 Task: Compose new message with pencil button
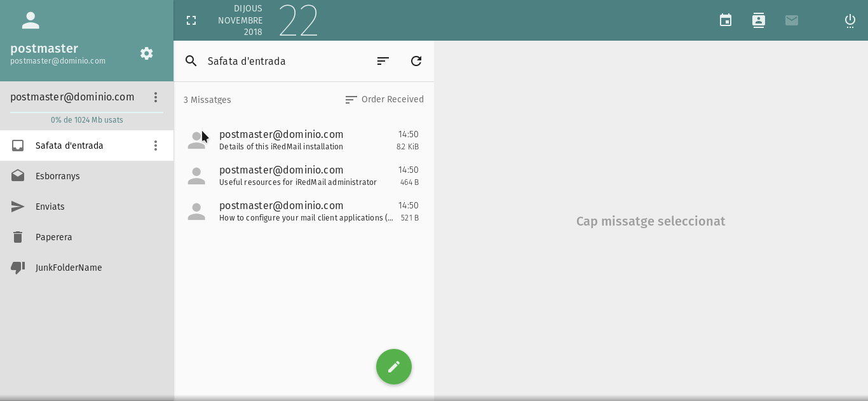tap(394, 367)
